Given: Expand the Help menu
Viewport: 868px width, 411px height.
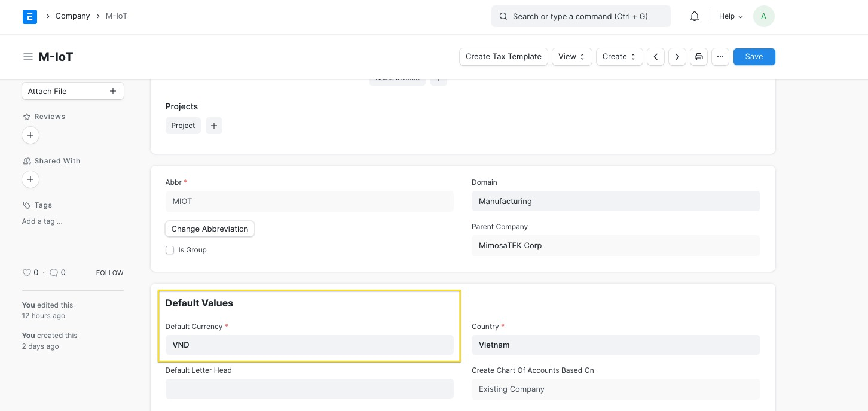Looking at the screenshot, I should coord(730,16).
